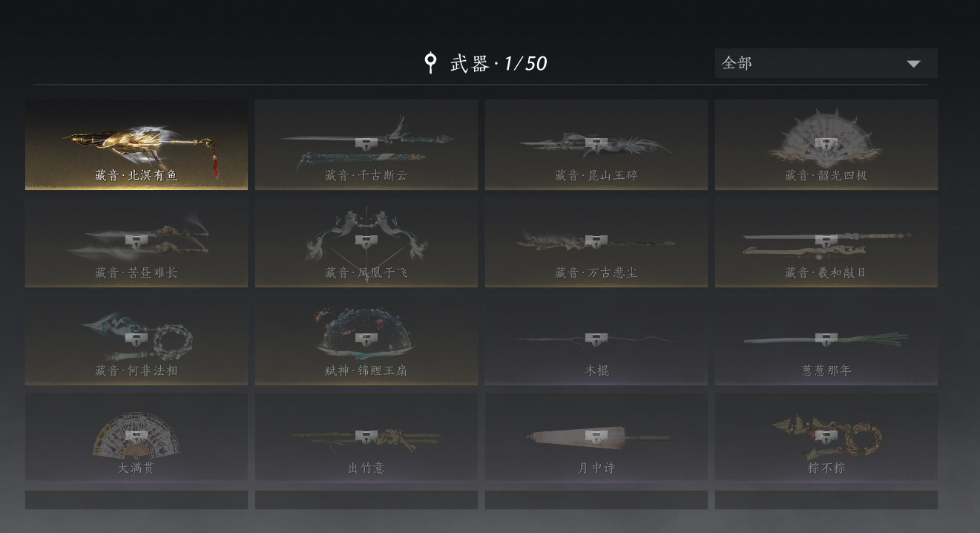
Task: Select the 藏音·北溟有鱼 golden weapon skin
Action: tap(137, 145)
